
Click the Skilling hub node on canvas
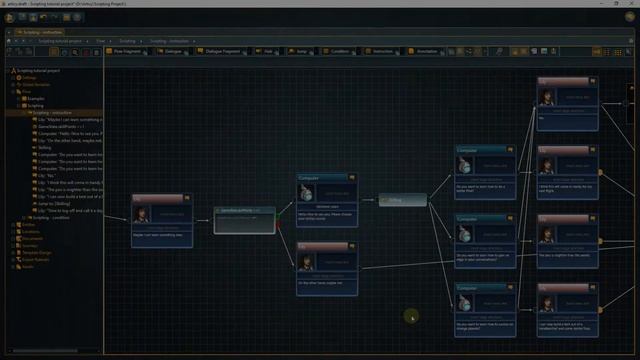403,200
